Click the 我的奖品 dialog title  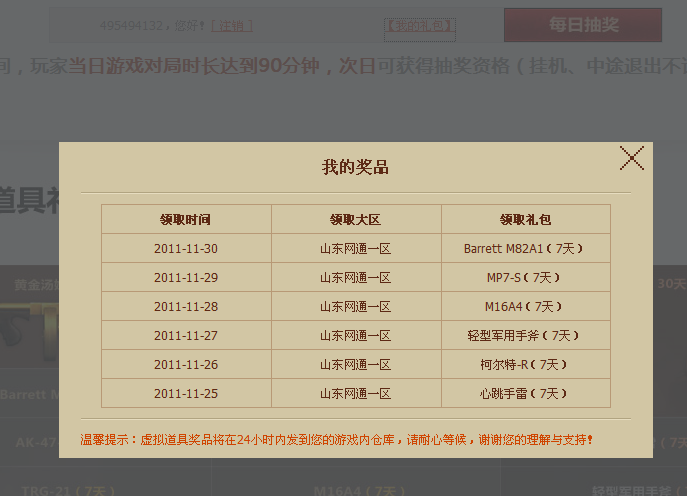pyautogui.click(x=355, y=167)
